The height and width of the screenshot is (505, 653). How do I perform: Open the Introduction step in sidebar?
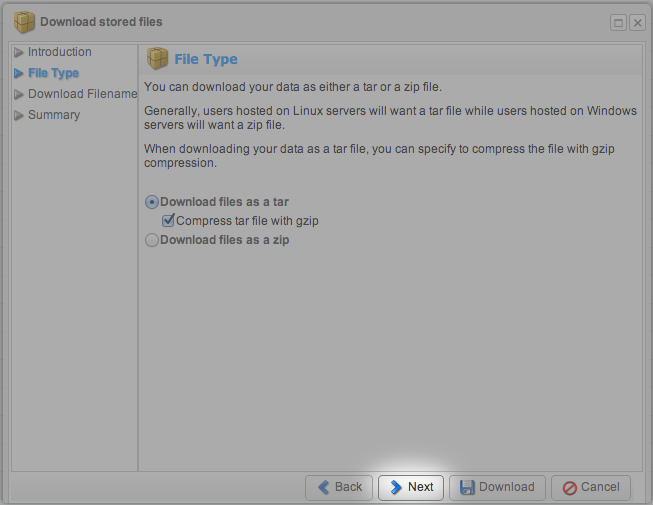[x=59, y=52]
